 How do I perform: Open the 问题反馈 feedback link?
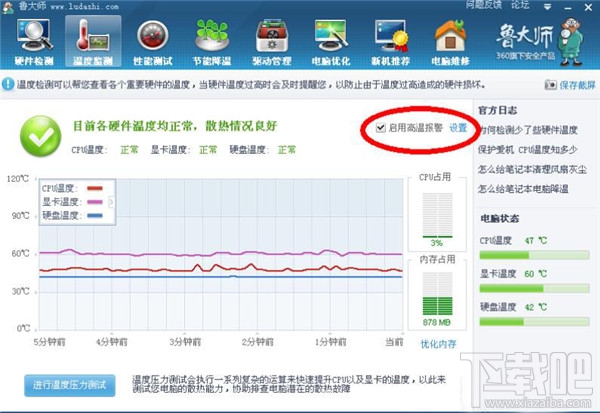(x=484, y=5)
